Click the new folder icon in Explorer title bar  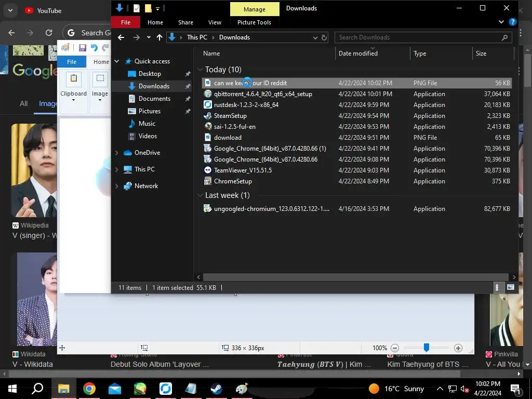(148, 8)
